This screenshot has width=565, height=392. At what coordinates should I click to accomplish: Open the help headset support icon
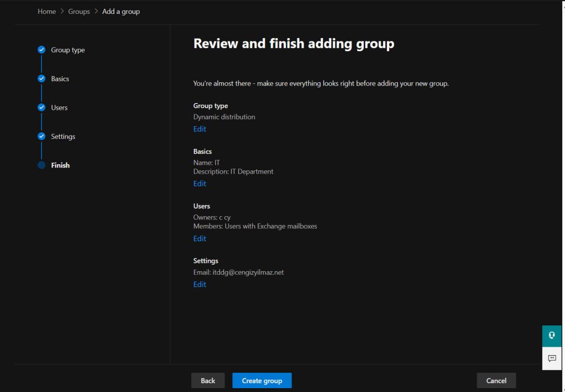(x=551, y=335)
